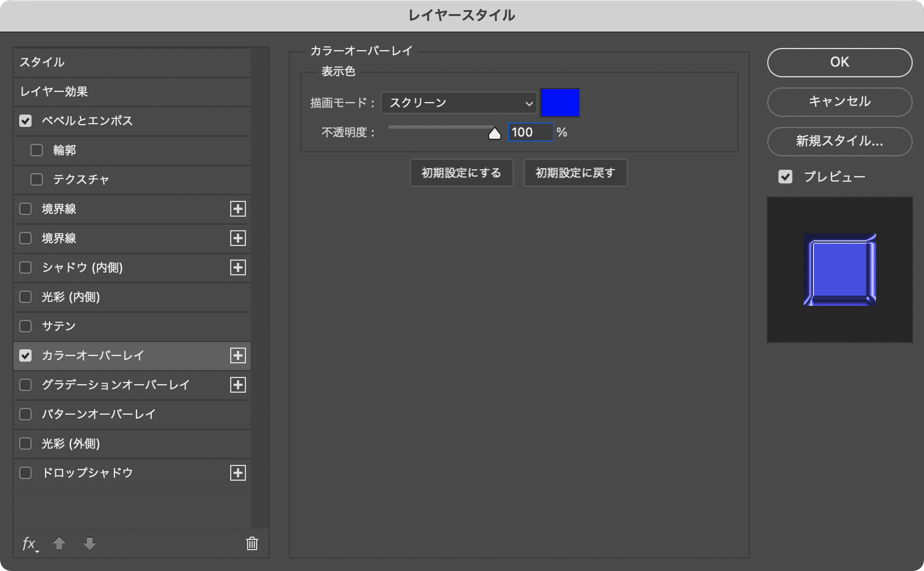
Task: Select the レイヤー効果 list item
Action: (131, 91)
